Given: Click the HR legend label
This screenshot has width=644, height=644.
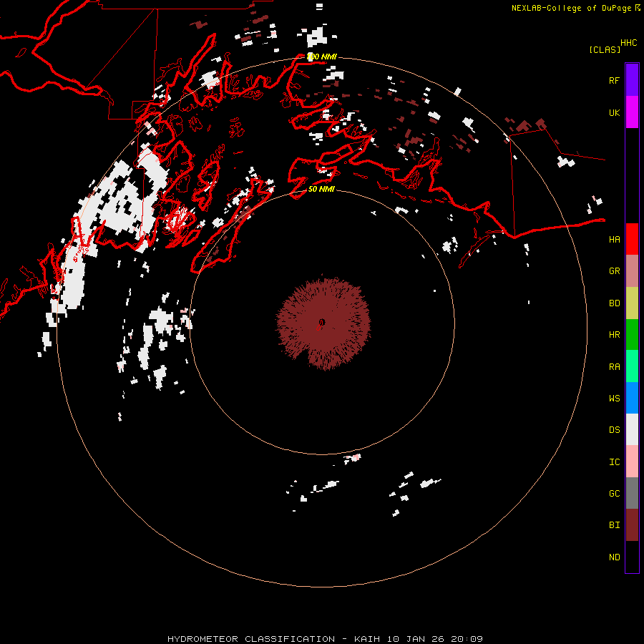Looking at the screenshot, I should 614,335.
